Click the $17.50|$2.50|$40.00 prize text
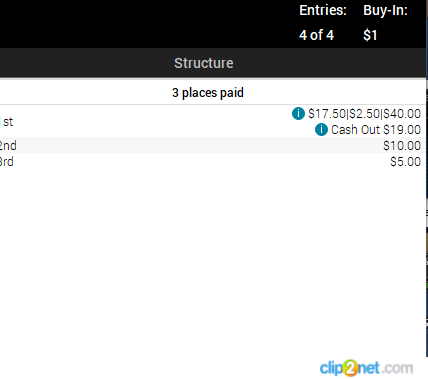This screenshot has height=379, width=428. click(x=364, y=114)
